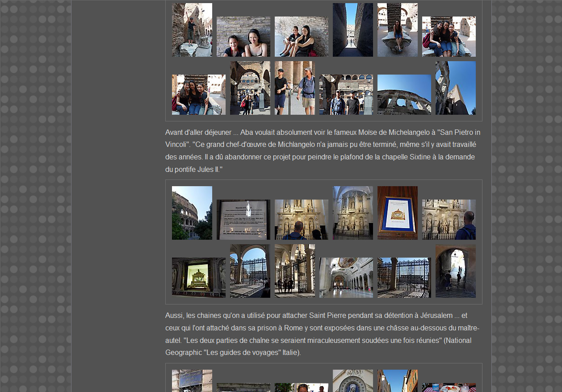Open photo of people standing beside iron gate
The image size is (562, 392).
[x=295, y=271]
